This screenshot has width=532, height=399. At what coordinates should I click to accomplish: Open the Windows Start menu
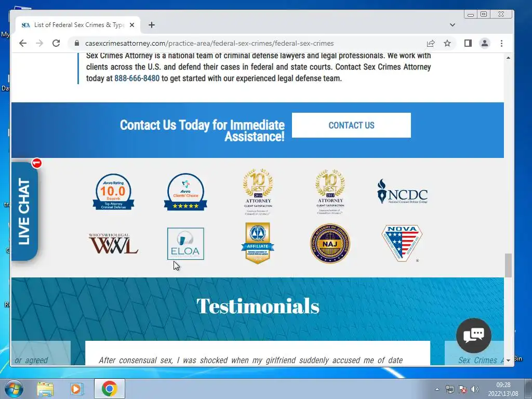click(x=14, y=389)
